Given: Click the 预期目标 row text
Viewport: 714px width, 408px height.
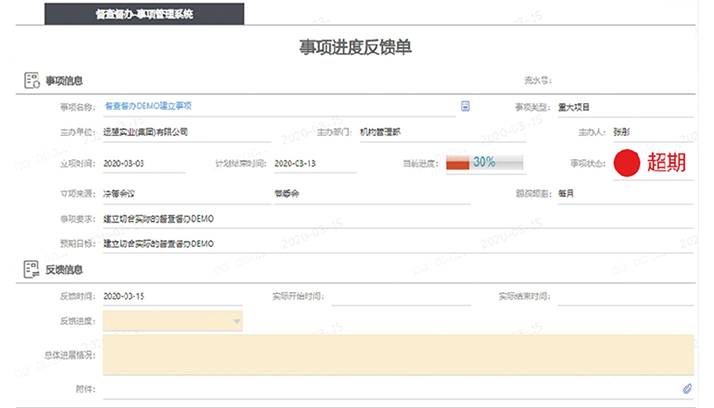Looking at the screenshot, I should [x=158, y=244].
